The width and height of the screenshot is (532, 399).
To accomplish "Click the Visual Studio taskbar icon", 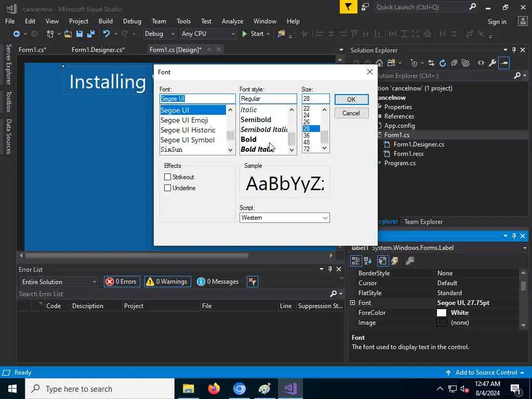I will [290, 389].
